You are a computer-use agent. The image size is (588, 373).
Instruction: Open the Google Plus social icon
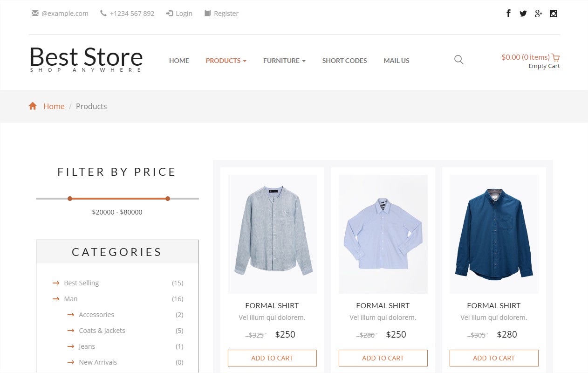click(539, 13)
